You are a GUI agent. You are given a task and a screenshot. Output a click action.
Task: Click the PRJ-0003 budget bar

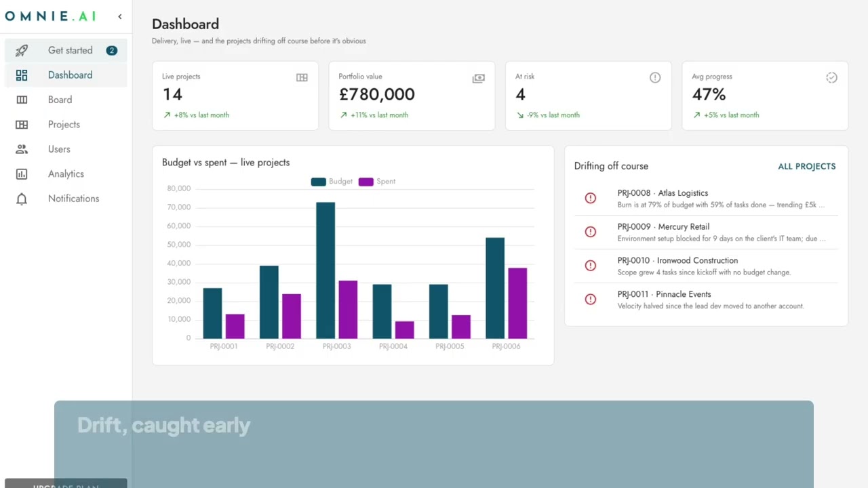tap(325, 270)
